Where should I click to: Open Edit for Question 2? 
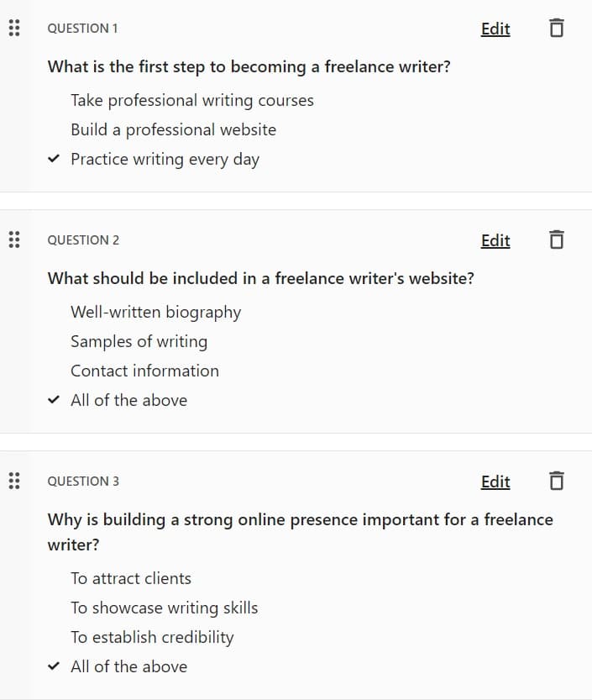pos(495,240)
